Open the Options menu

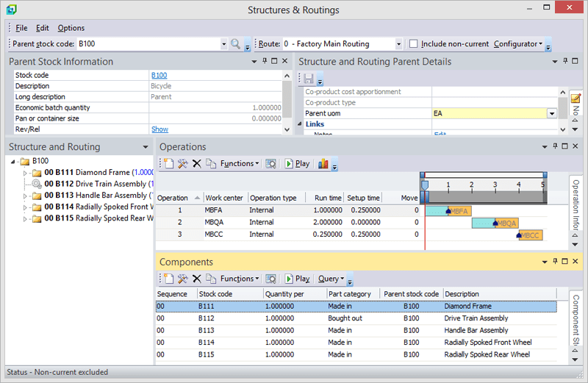[71, 28]
